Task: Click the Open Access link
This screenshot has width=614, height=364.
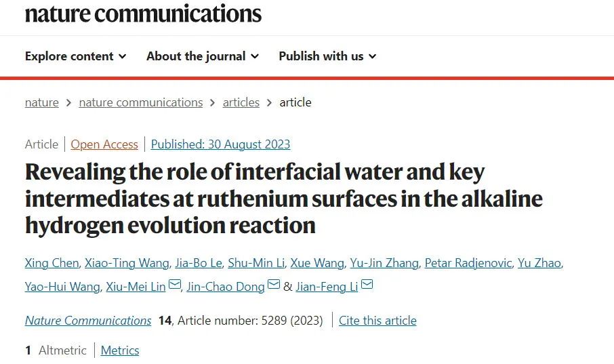Action: coord(104,144)
